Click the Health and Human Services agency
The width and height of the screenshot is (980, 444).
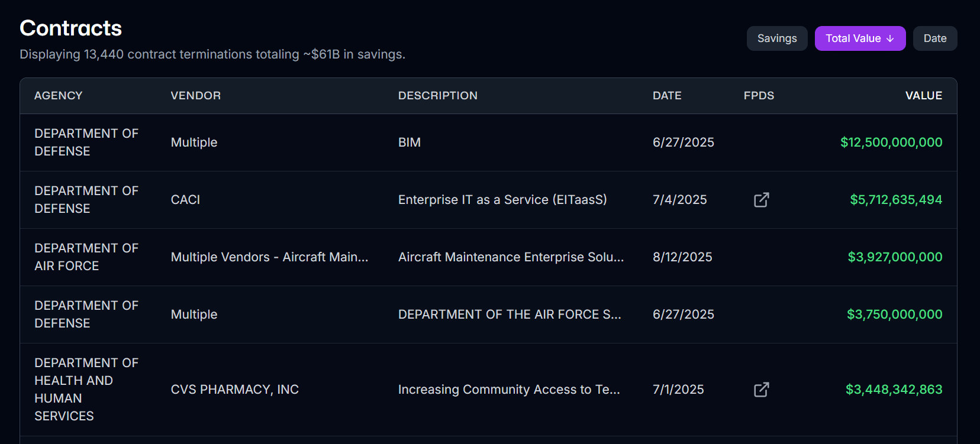86,390
